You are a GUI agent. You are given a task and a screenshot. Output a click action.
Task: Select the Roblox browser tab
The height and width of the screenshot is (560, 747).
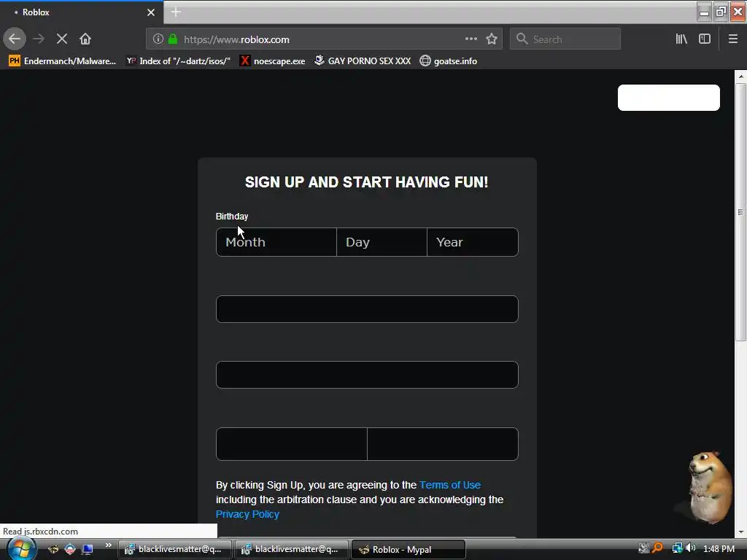point(82,12)
